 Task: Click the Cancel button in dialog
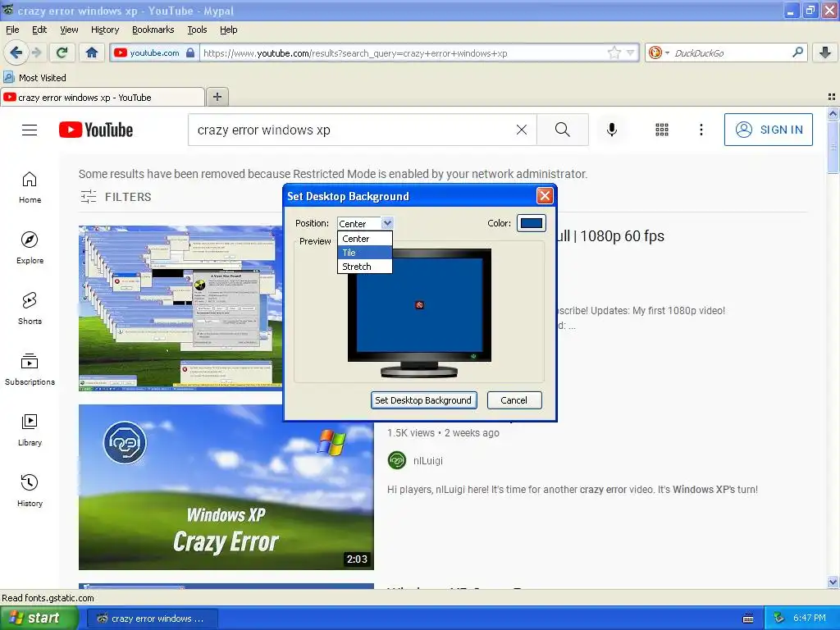pos(514,400)
